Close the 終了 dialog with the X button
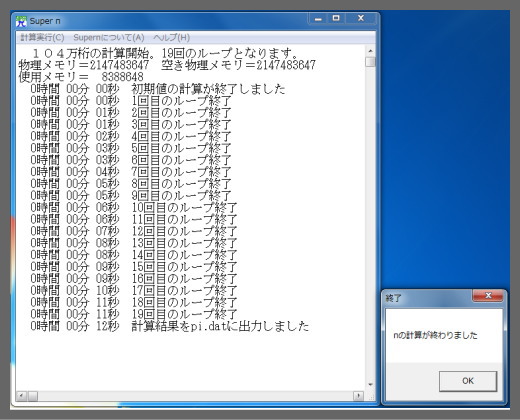This screenshot has width=520, height=420. pos(488,296)
